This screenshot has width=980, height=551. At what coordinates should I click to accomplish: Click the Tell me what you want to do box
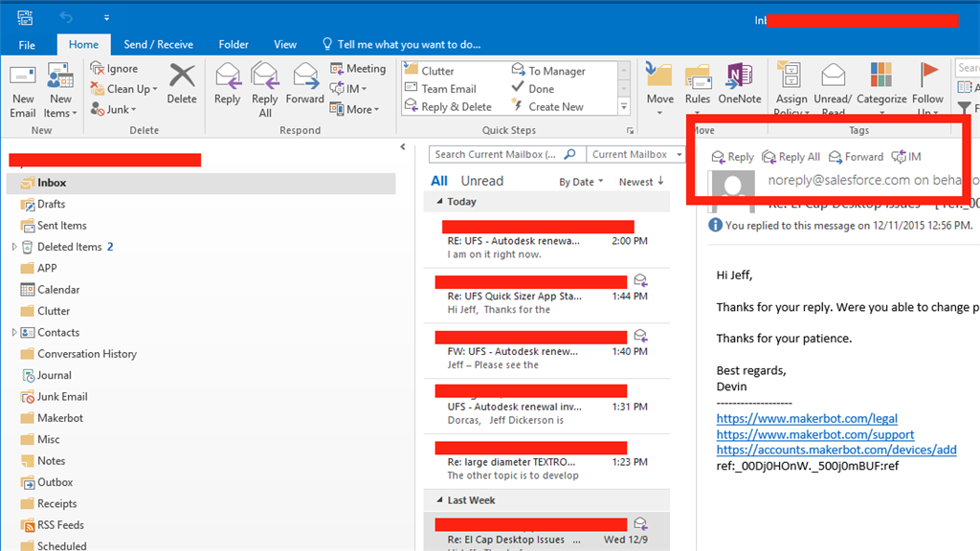tap(401, 44)
